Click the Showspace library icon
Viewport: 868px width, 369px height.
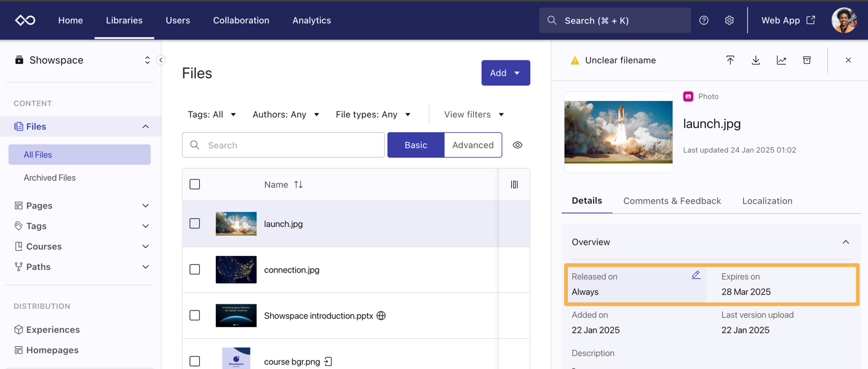pyautogui.click(x=19, y=60)
